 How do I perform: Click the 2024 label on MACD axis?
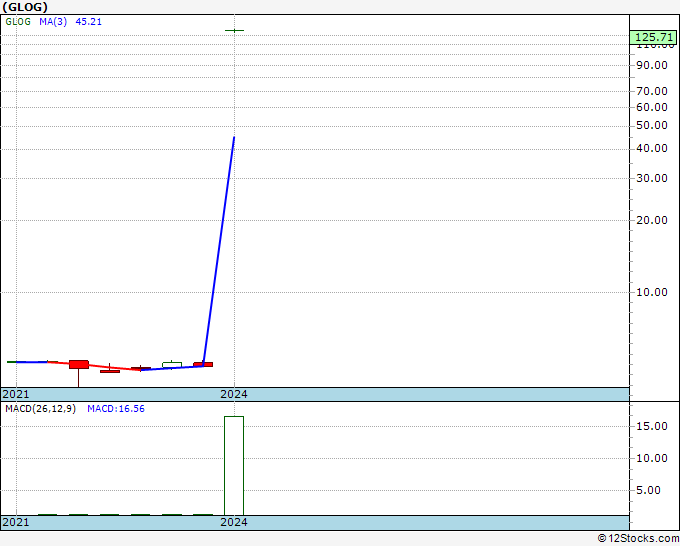[x=234, y=522]
